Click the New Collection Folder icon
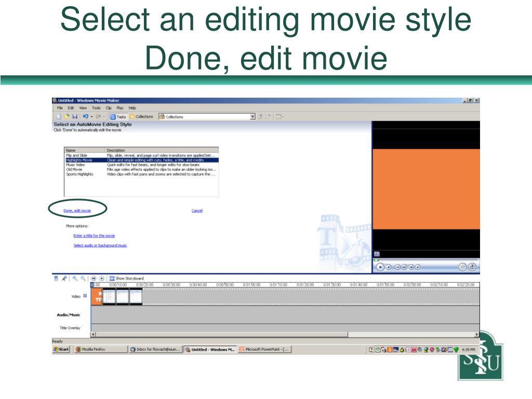 point(268,117)
